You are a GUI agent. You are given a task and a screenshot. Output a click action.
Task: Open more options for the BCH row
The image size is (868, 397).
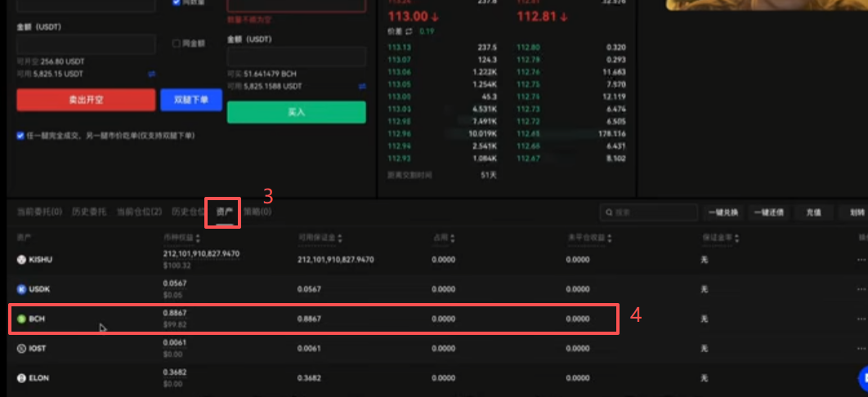coord(861,319)
